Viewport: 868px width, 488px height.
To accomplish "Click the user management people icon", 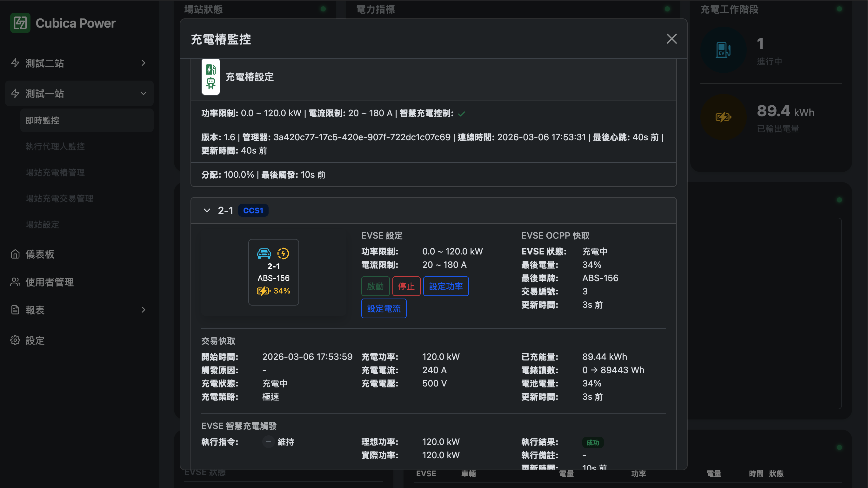I will click(x=15, y=282).
